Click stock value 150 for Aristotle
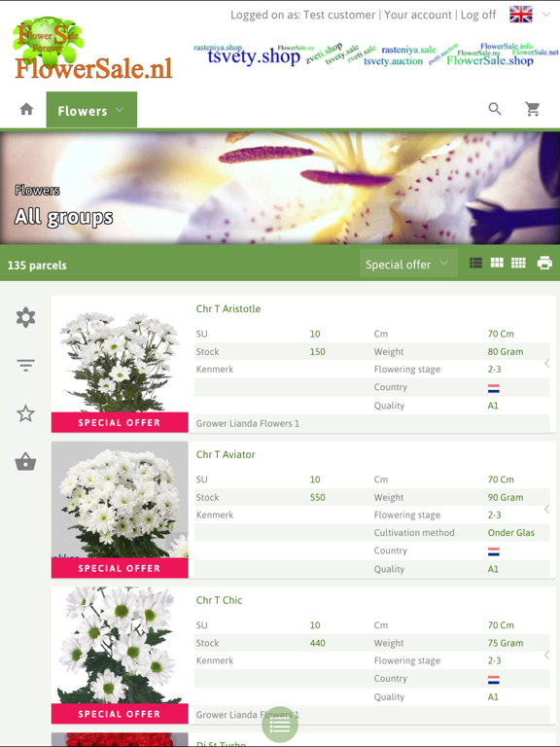The height and width of the screenshot is (747, 560). pos(318,351)
